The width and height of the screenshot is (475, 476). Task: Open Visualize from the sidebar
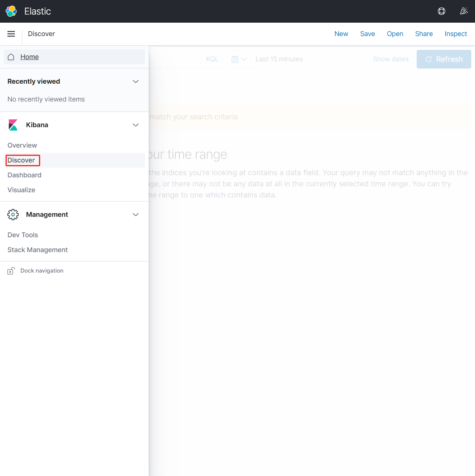[22, 190]
